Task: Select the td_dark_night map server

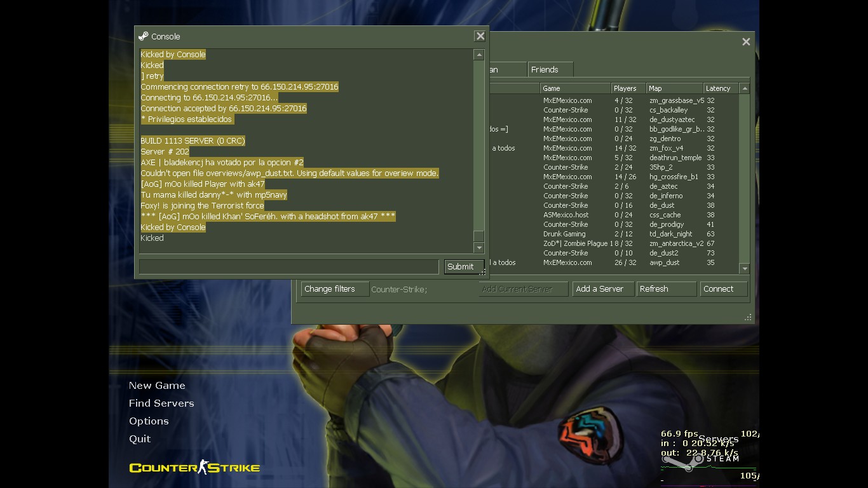Action: click(670, 234)
